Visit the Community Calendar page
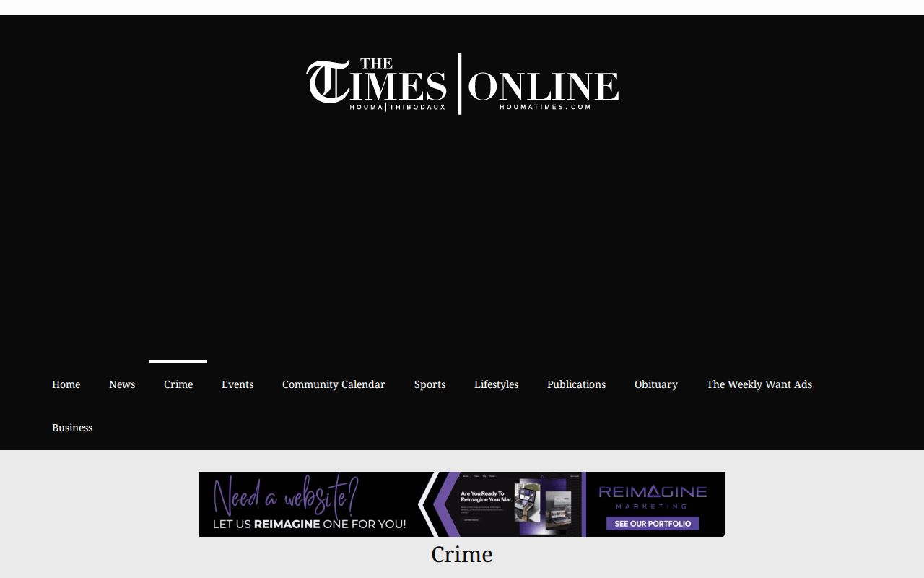The width and height of the screenshot is (924, 578). [x=334, y=384]
